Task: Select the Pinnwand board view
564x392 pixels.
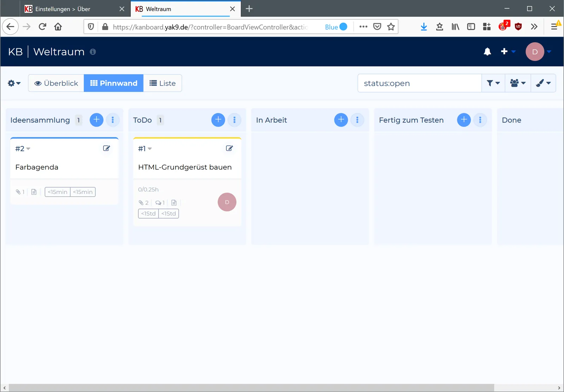Action: click(x=114, y=83)
